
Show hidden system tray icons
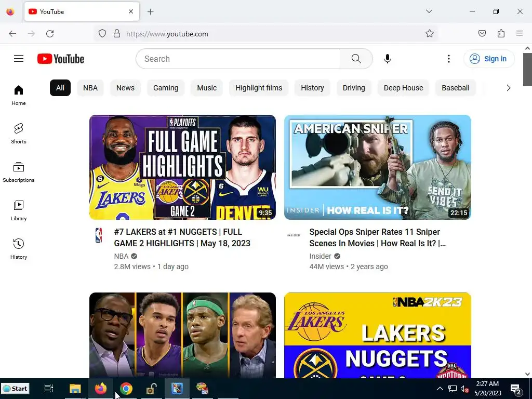click(440, 389)
